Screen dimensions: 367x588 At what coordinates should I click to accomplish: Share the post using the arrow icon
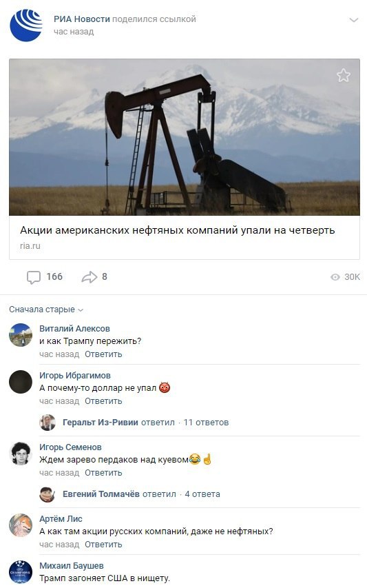click(x=89, y=277)
